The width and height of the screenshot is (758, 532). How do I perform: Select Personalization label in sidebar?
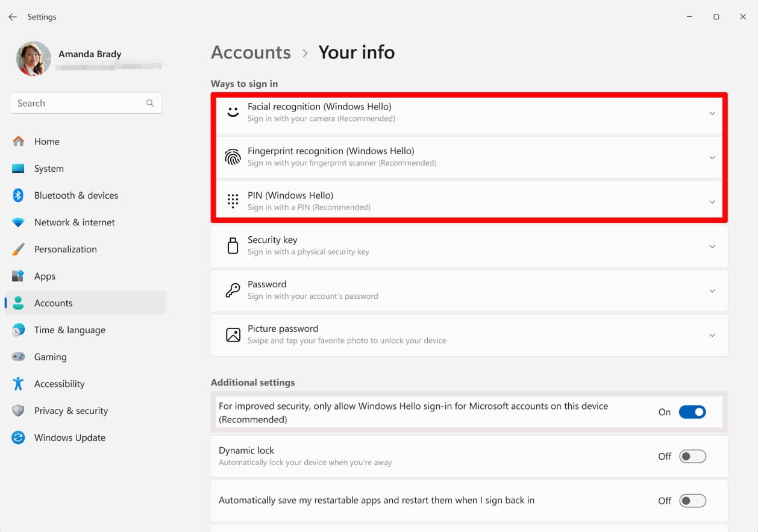66,249
